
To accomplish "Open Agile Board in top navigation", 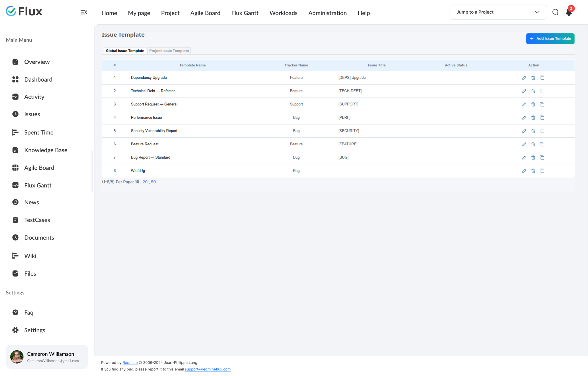I will 205,13.
